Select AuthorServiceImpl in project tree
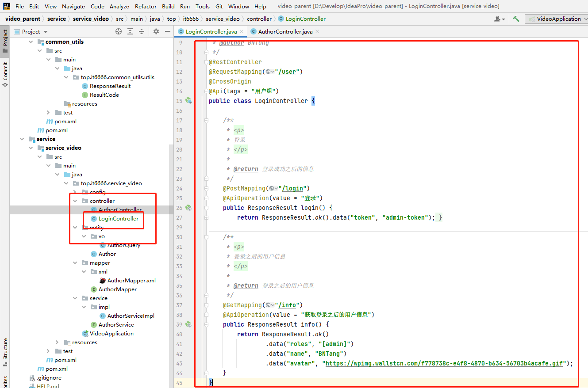 [127, 316]
